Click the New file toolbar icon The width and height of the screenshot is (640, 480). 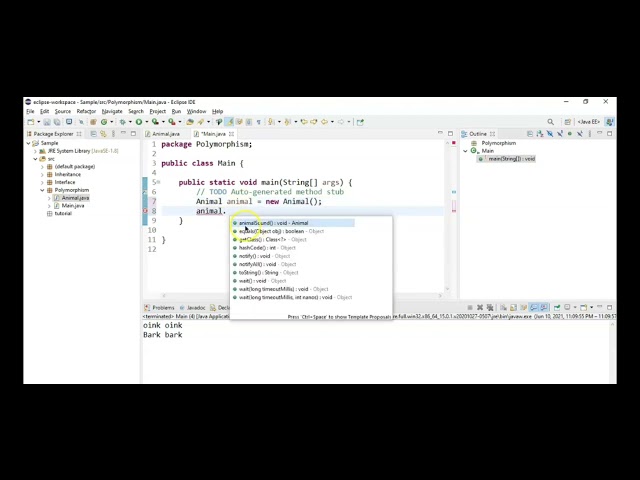point(31,122)
